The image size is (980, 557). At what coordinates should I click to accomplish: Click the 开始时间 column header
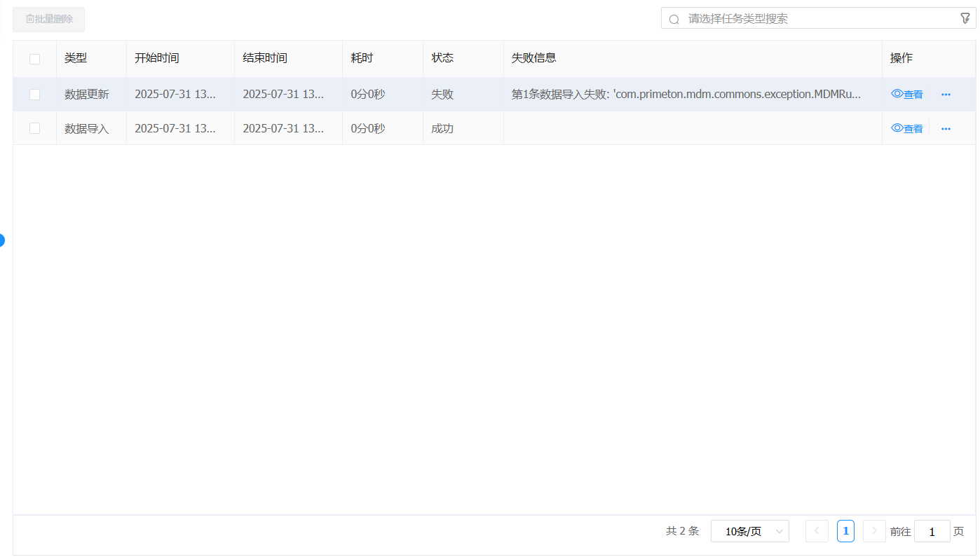157,58
